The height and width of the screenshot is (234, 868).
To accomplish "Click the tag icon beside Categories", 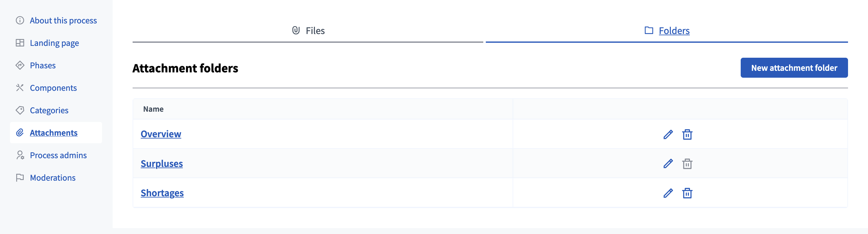I will (x=20, y=110).
